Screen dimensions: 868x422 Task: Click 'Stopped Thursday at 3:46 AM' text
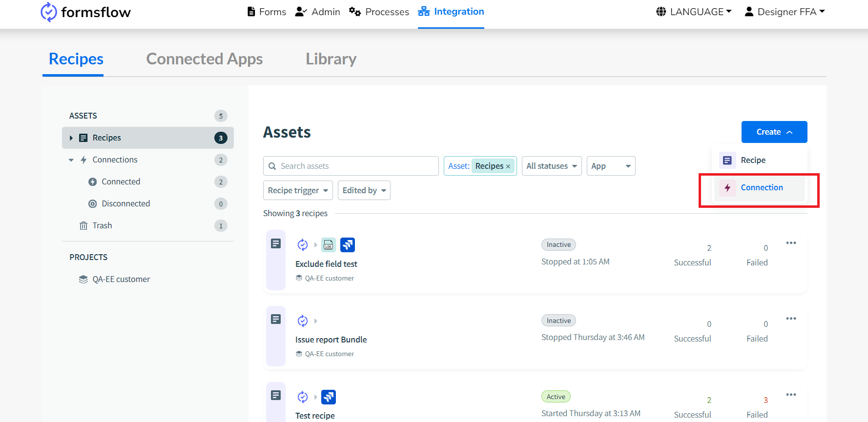coord(593,337)
